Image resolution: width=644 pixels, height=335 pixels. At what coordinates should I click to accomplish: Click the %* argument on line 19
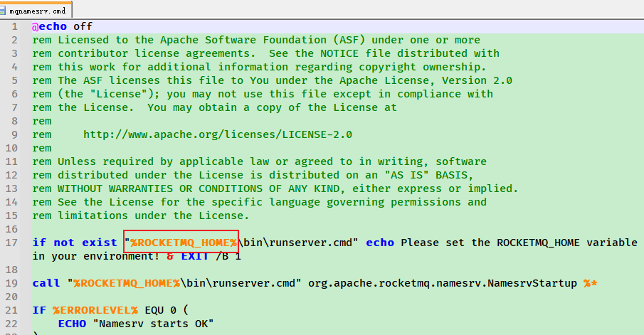(x=590, y=283)
